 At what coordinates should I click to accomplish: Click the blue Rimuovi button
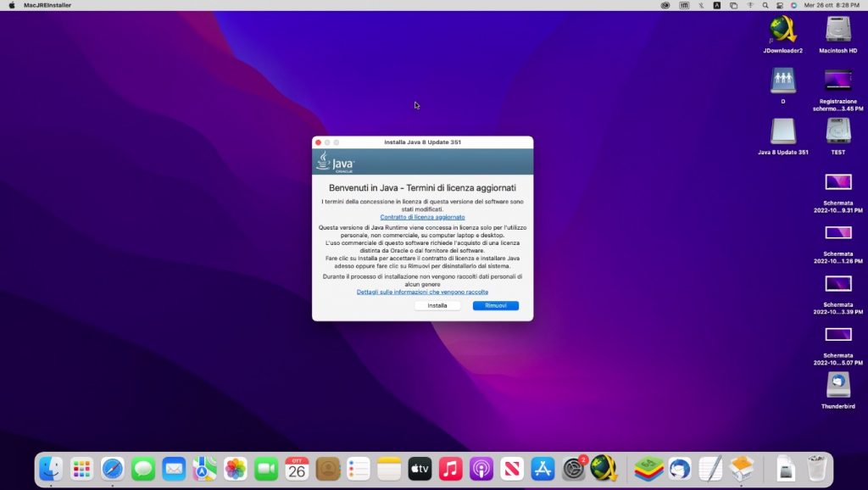495,305
